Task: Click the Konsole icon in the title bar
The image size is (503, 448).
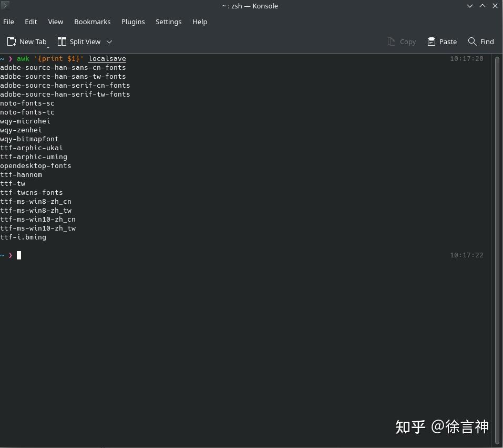Action: pos(5,6)
